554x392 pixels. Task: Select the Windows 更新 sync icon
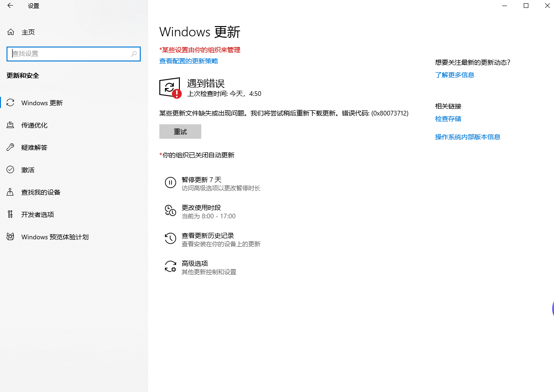point(11,103)
